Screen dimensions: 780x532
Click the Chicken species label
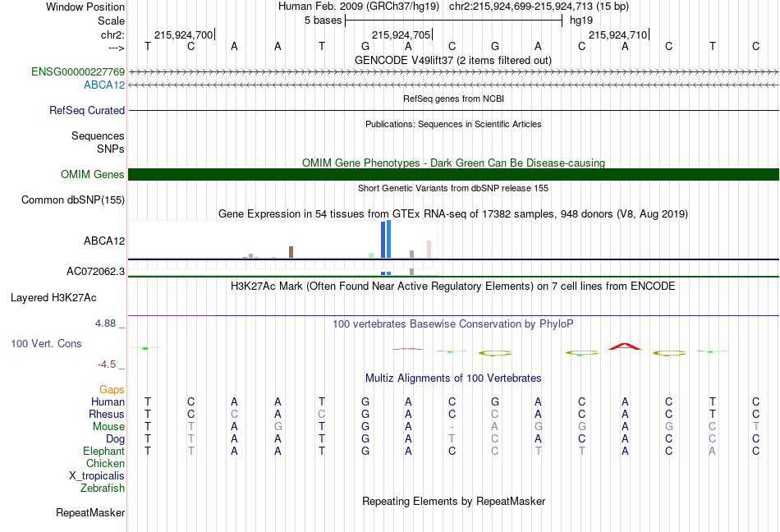(x=105, y=463)
